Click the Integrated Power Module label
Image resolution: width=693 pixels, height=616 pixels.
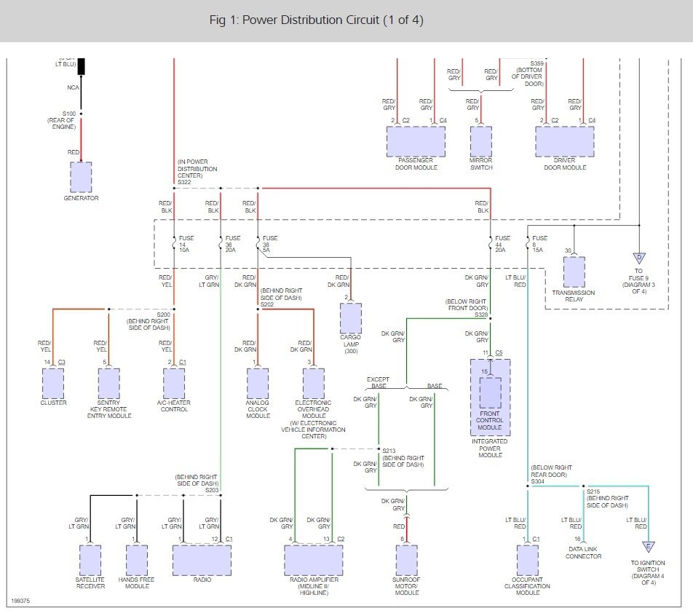[490, 448]
